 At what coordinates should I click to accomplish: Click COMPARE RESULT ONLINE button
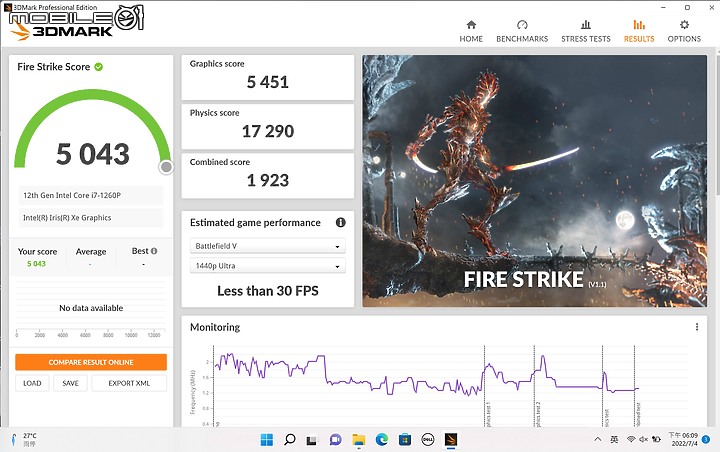pos(91,362)
